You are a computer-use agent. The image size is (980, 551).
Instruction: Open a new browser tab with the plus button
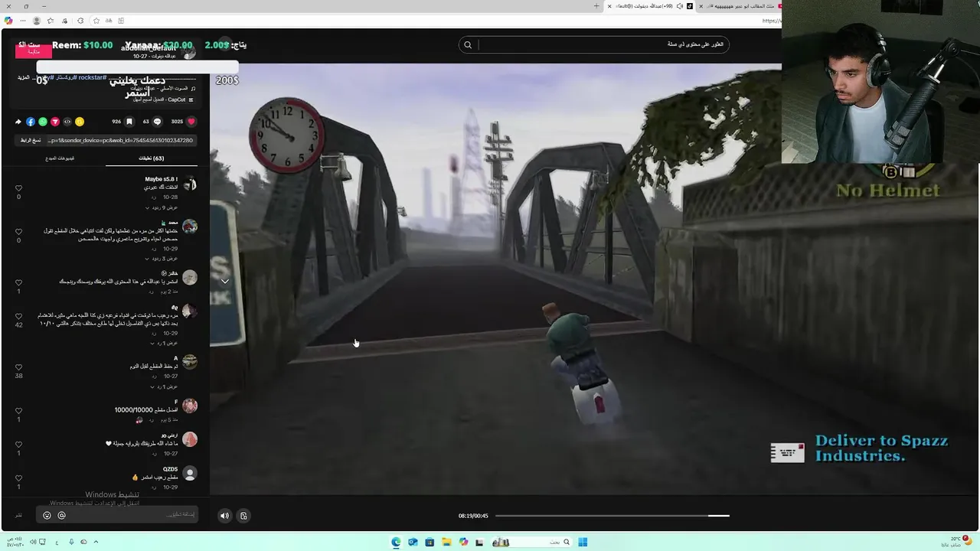[596, 6]
